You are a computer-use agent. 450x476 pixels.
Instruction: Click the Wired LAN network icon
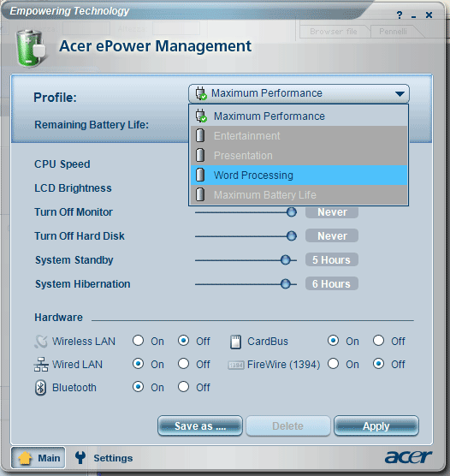click(41, 365)
